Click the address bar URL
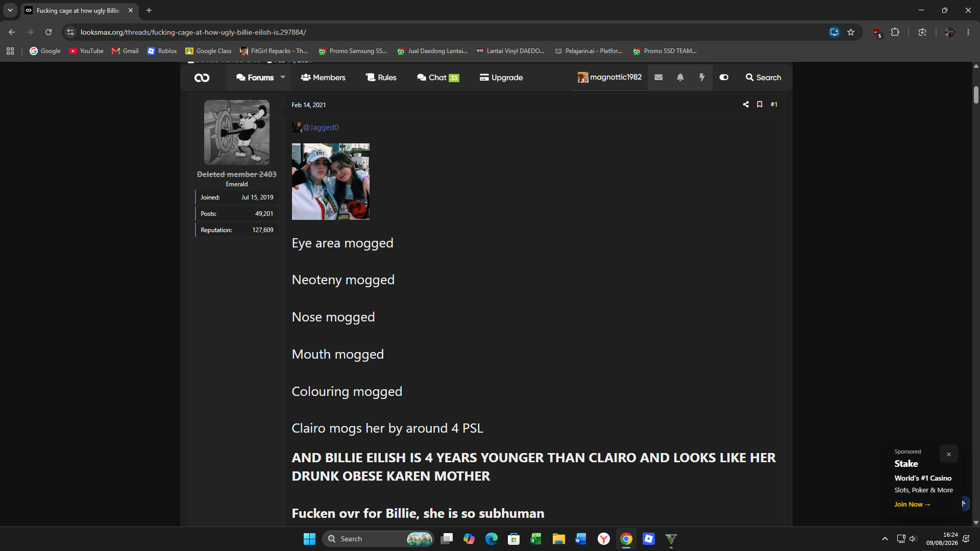The height and width of the screenshot is (551, 980). coord(193,32)
